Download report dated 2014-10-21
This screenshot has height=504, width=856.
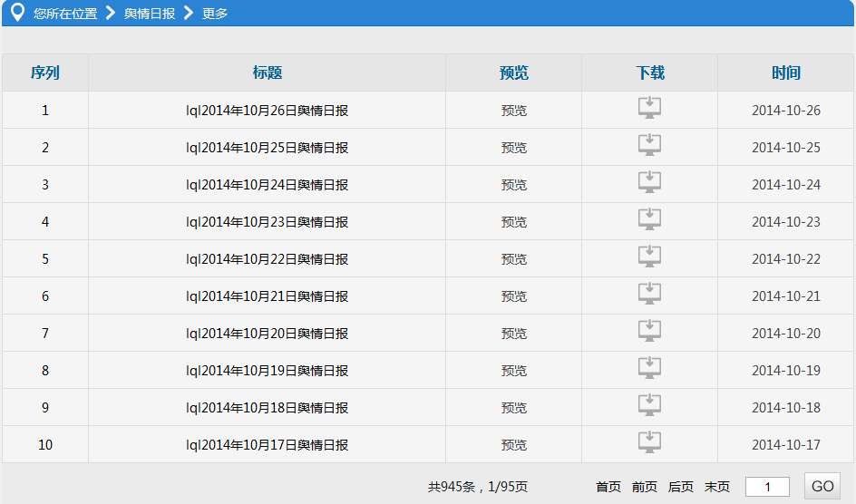click(649, 294)
